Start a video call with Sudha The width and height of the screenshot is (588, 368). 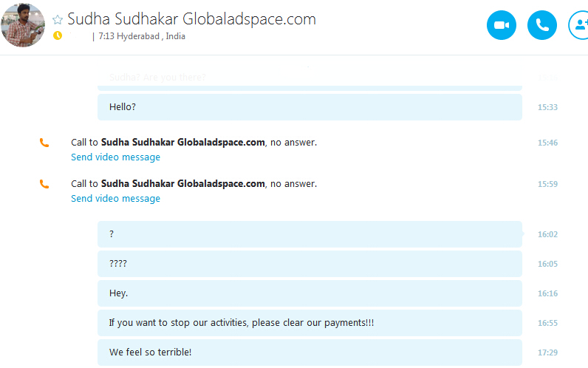pos(502,25)
